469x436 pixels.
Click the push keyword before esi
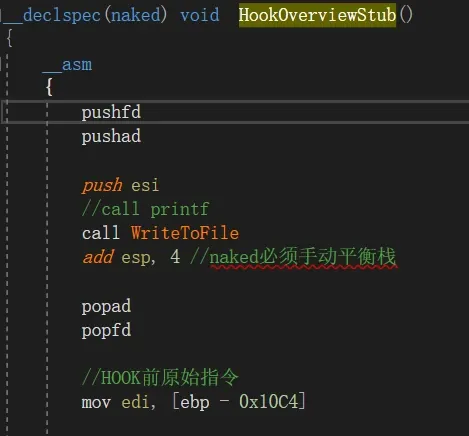tap(102, 185)
